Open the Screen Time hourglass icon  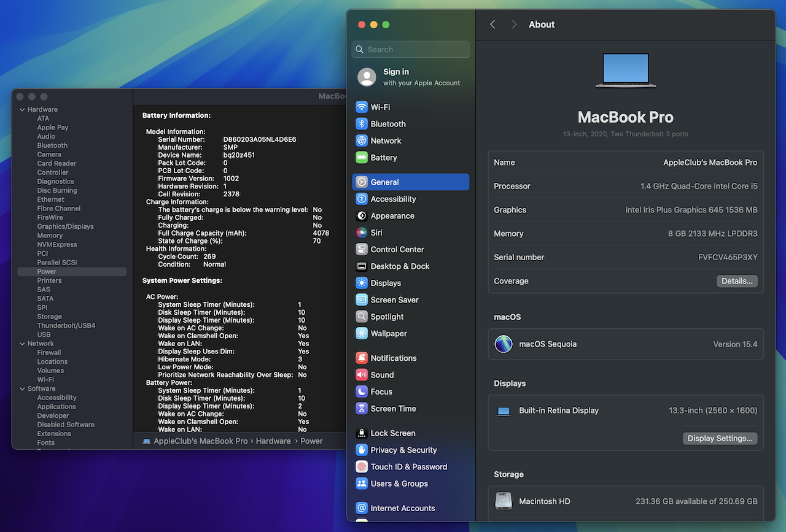pos(362,409)
